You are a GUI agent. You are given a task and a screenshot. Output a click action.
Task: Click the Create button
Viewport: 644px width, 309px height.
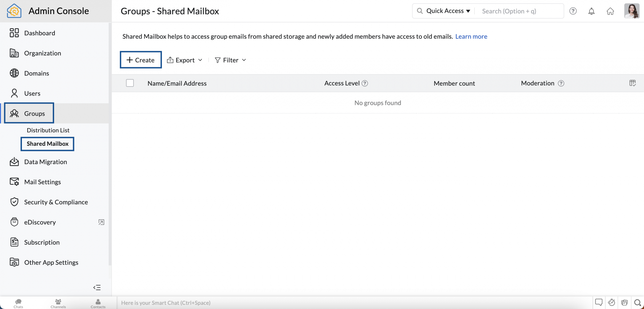point(141,60)
